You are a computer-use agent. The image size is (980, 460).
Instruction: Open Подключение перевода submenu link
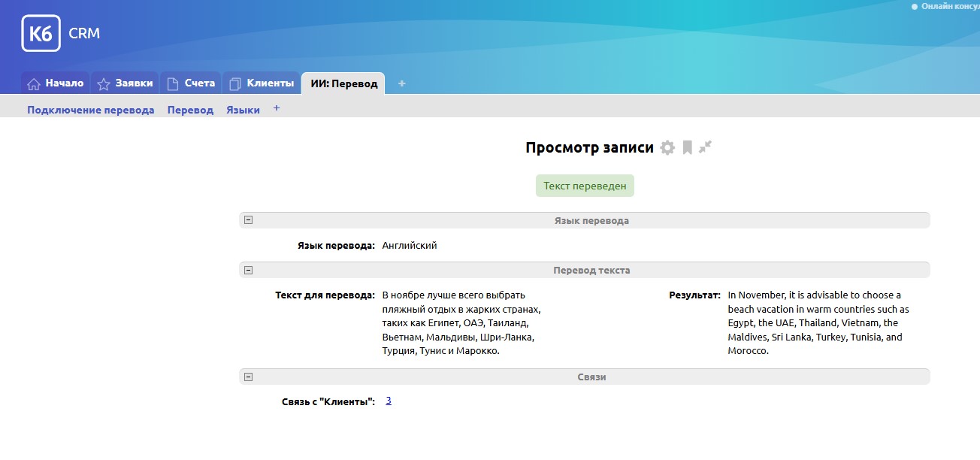(91, 110)
